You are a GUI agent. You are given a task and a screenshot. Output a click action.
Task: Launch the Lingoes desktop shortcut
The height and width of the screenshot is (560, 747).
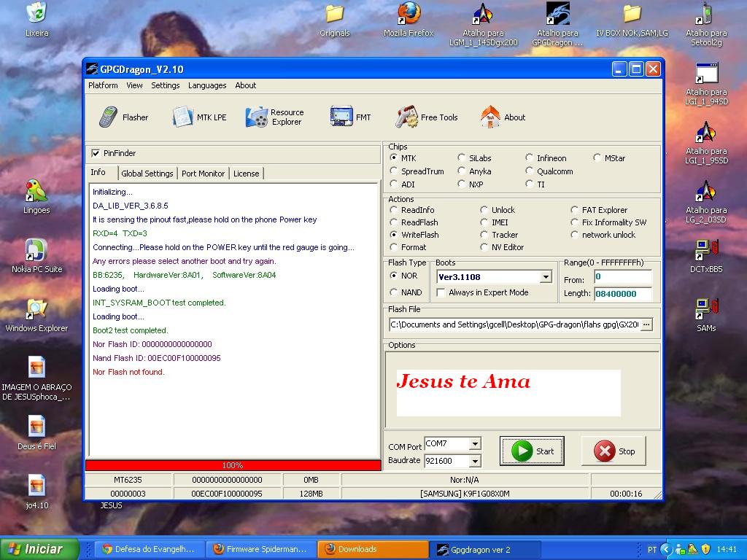tap(36, 197)
